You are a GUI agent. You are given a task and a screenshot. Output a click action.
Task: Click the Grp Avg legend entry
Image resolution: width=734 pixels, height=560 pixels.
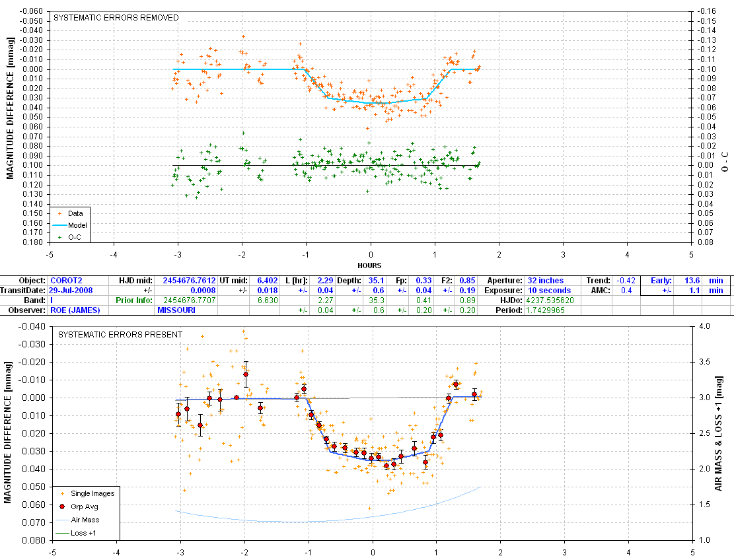(79, 507)
